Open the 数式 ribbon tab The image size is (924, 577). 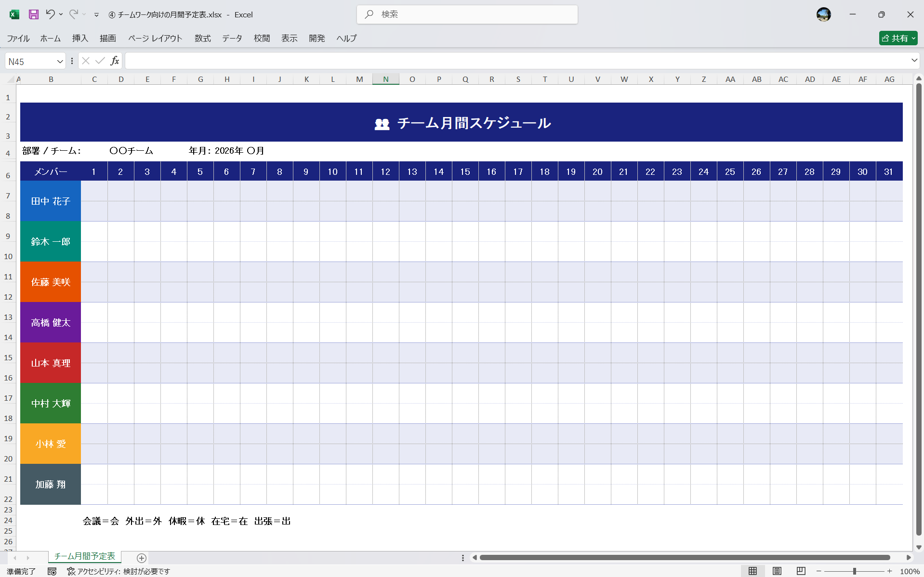(x=202, y=38)
